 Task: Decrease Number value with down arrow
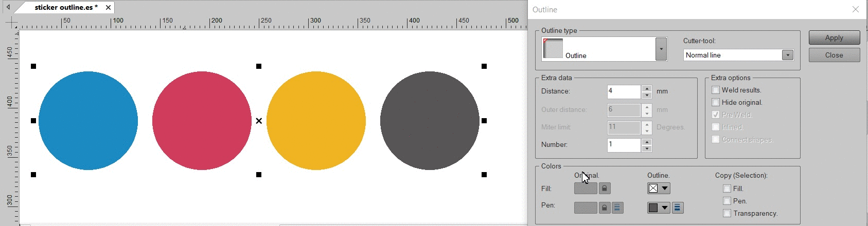647,148
